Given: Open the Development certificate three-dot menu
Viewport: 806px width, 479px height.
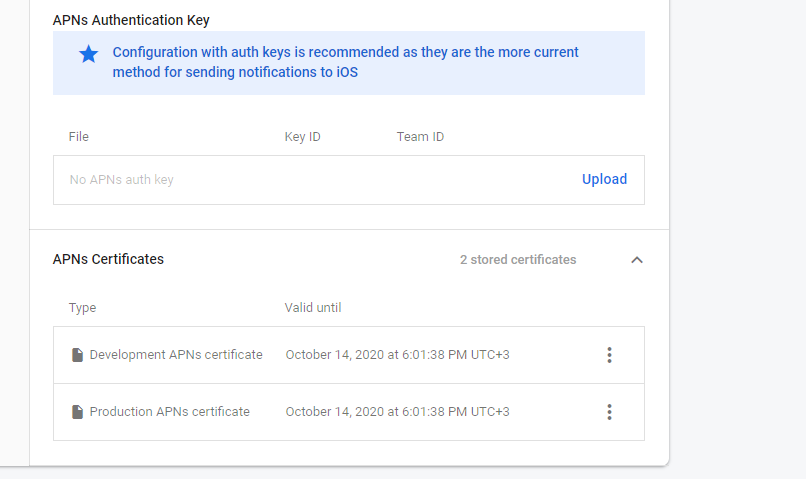Looking at the screenshot, I should point(609,355).
